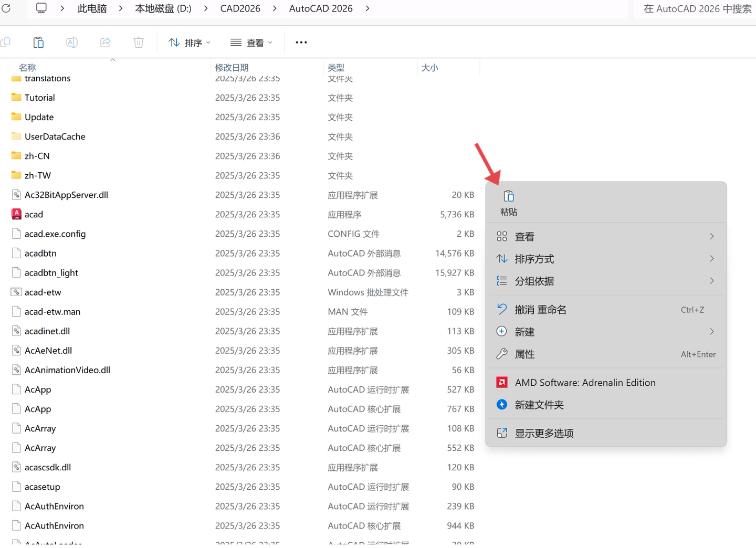This screenshot has height=548, width=756.
Task: Sort by the 名称 column header
Action: [27, 67]
